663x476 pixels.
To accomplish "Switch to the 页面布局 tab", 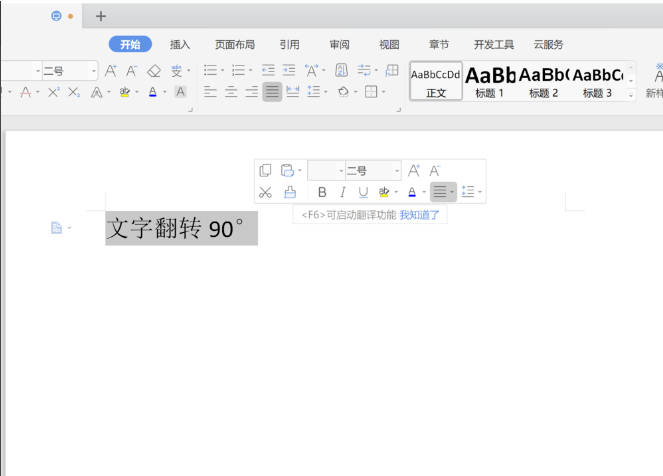I will [235, 44].
